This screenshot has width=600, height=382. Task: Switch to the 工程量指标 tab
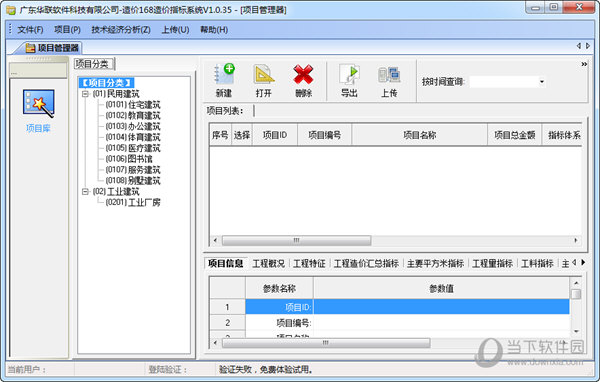pyautogui.click(x=492, y=263)
